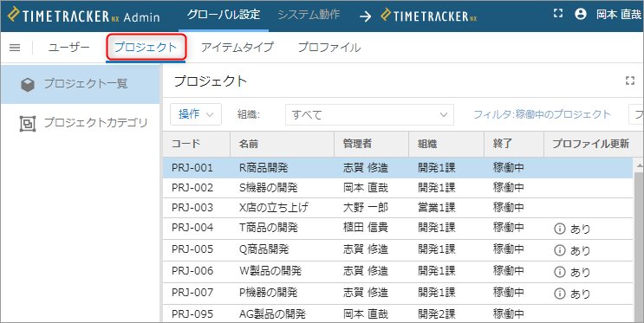Click user name 岡本 直哉 in header
Image resolution: width=644 pixels, height=323 pixels.
coord(619,15)
